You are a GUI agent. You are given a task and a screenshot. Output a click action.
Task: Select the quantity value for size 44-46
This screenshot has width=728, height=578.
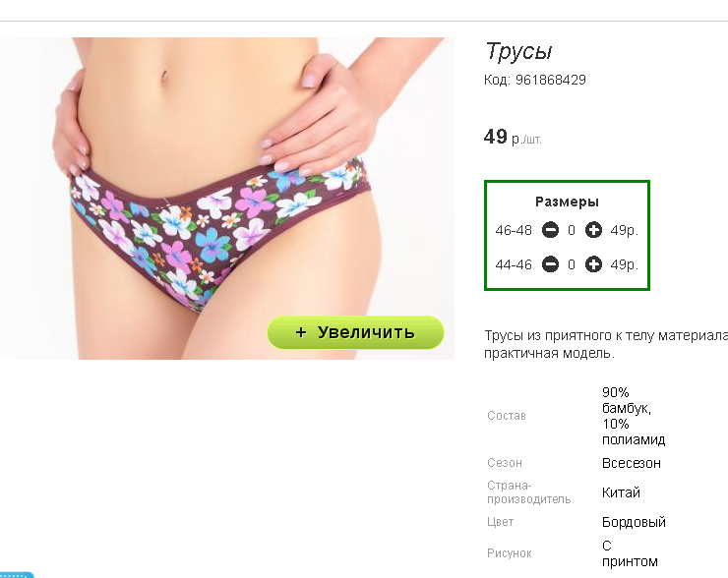click(x=572, y=264)
